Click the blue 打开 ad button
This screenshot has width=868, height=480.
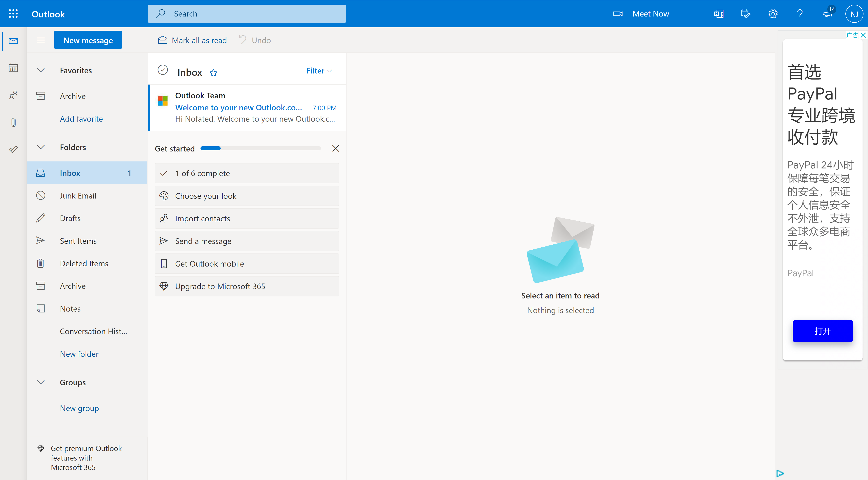click(823, 331)
